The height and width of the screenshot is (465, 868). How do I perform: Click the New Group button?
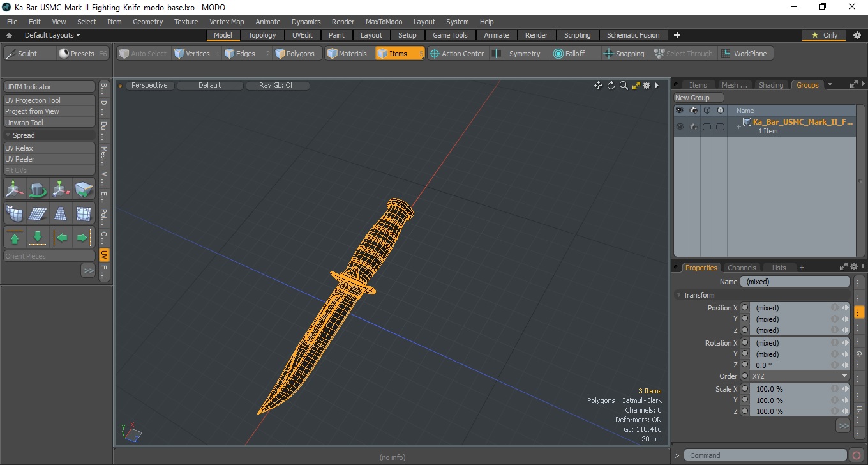click(699, 98)
